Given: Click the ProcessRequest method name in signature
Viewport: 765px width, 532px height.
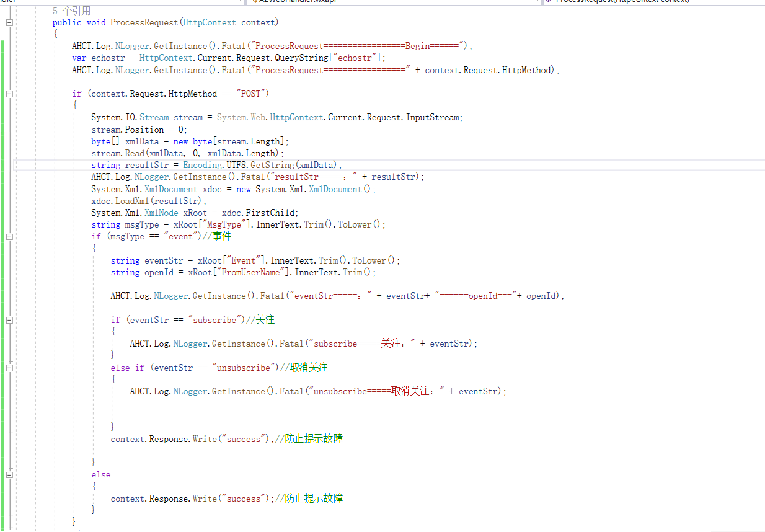Looking at the screenshot, I should click(x=144, y=22).
